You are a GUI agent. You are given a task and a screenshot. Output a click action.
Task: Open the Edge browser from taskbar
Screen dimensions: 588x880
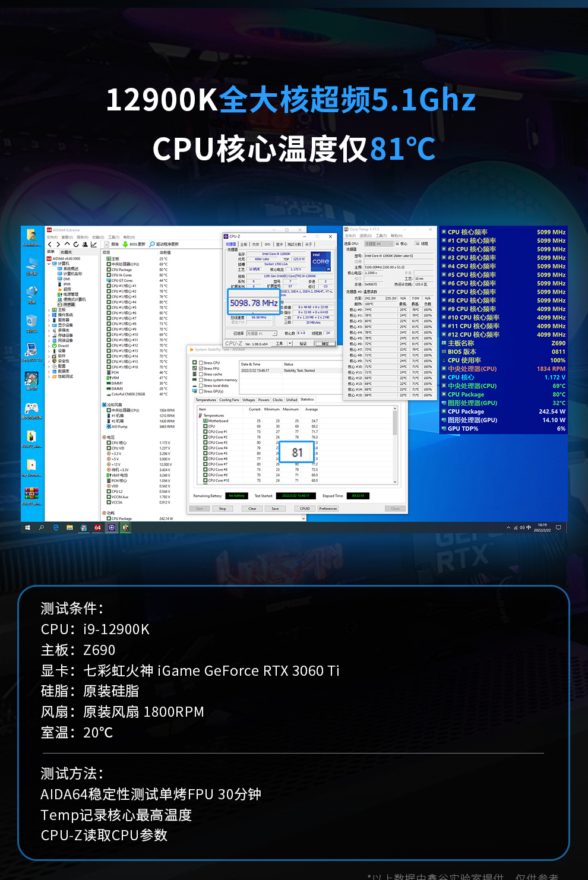coord(56,527)
